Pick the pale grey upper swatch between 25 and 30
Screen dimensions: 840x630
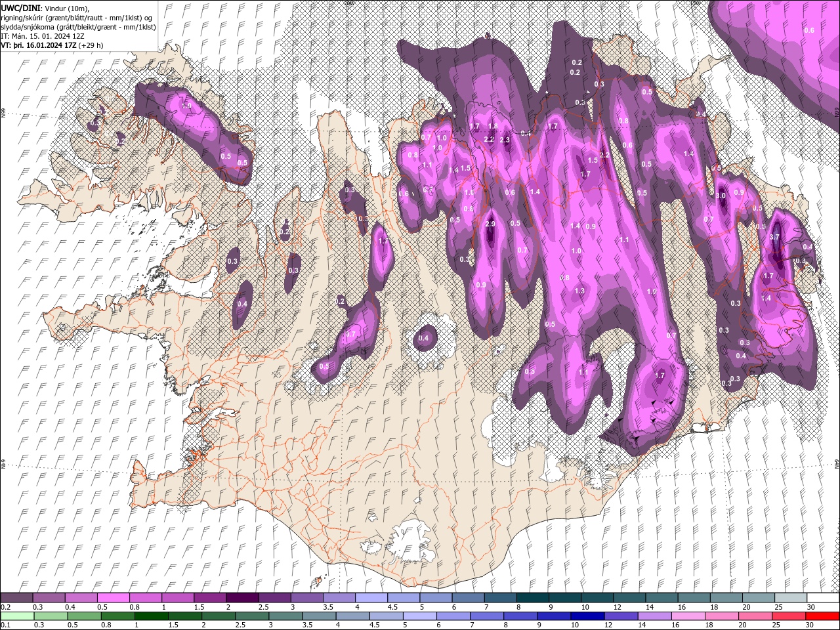click(x=789, y=598)
